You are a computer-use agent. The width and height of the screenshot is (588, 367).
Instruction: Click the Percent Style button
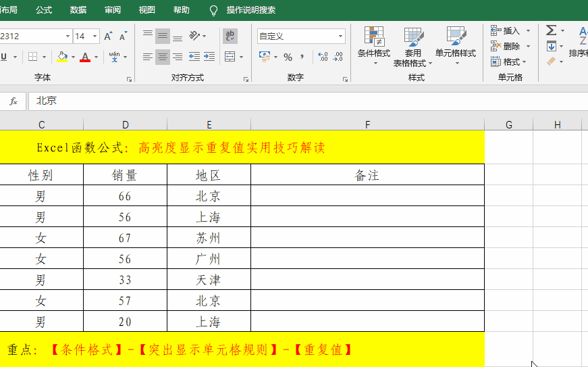click(x=288, y=57)
